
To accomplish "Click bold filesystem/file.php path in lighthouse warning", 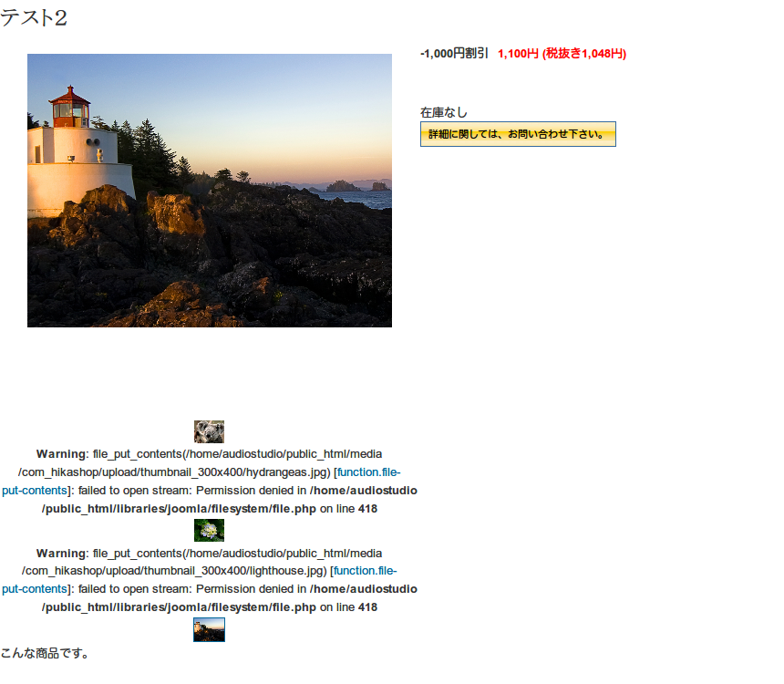I will [263, 607].
